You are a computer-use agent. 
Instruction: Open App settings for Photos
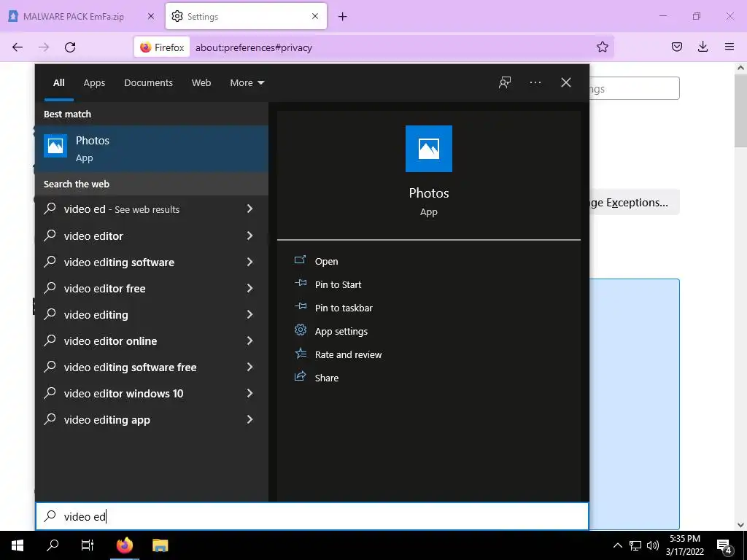tap(341, 332)
